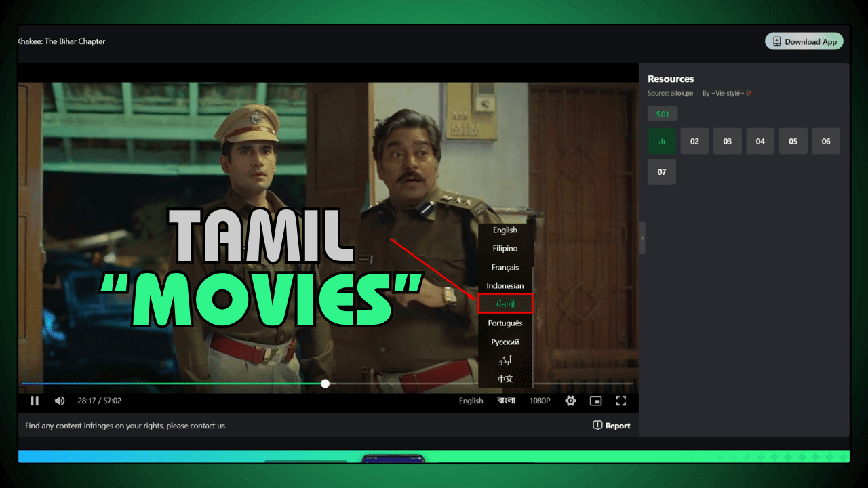
Task: Choose English in the subtitle menu
Action: (x=505, y=230)
